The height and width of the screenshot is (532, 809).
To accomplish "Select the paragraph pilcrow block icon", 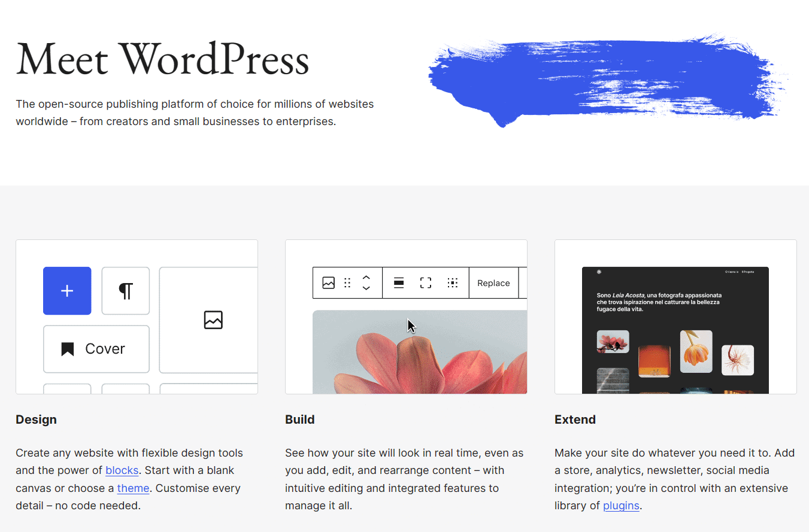I will (126, 291).
